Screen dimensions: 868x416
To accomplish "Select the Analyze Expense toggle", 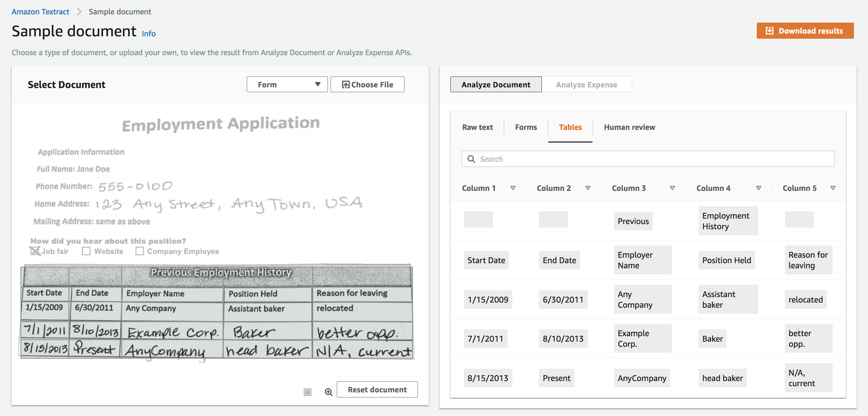I will 586,85.
